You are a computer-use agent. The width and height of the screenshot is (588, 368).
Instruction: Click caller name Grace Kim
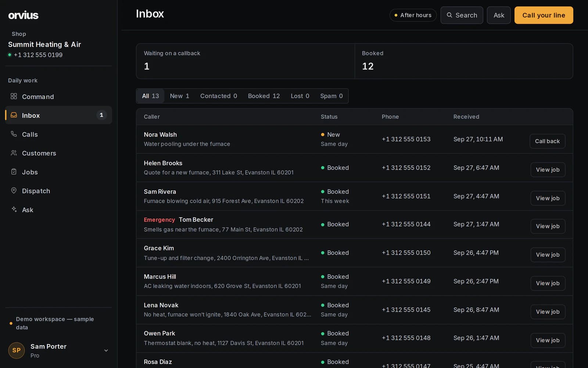(x=159, y=248)
